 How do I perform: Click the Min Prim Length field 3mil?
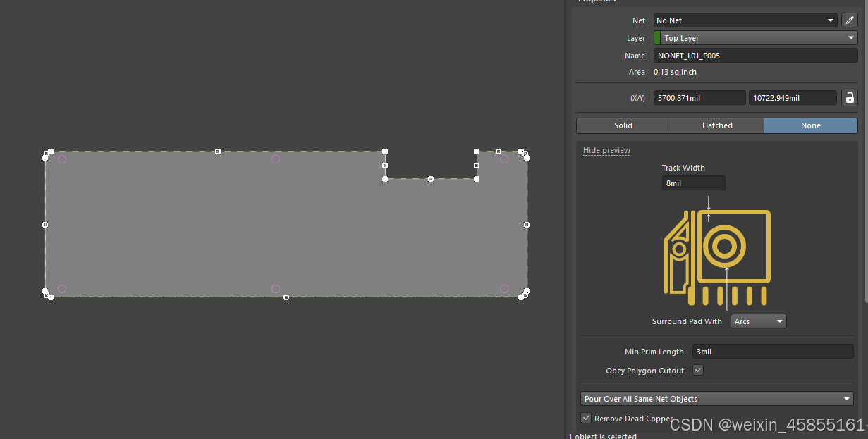pos(773,351)
